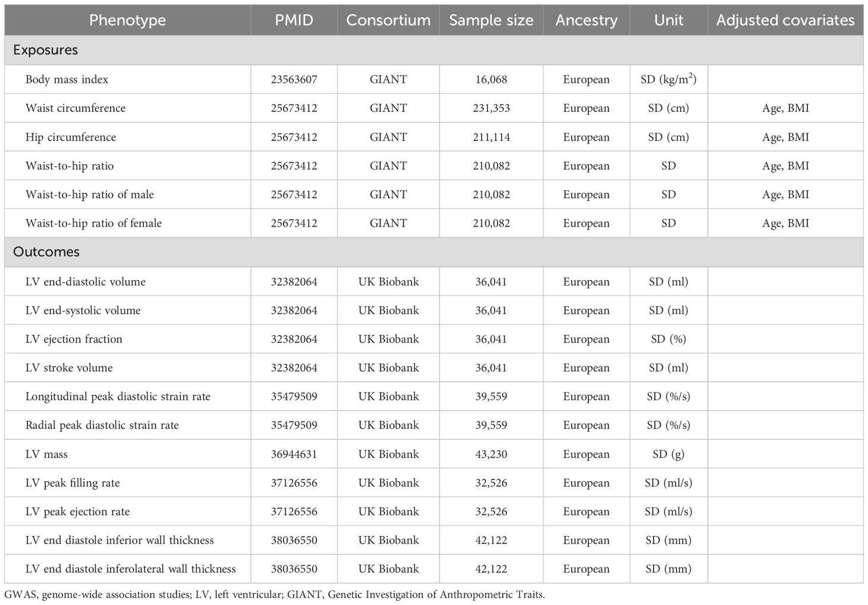The image size is (868, 605).
Task: Click the Waist-to-hip ratio of male label
Action: click(90, 195)
